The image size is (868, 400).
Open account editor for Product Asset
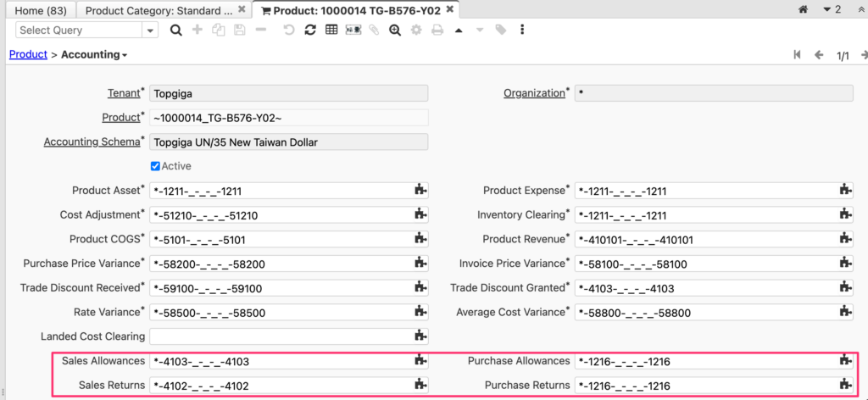(x=420, y=191)
